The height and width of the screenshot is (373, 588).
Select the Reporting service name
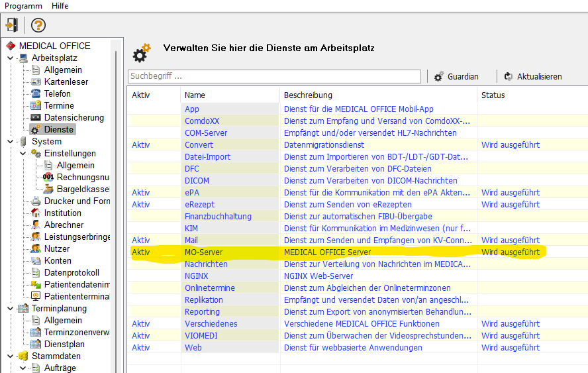tap(202, 312)
